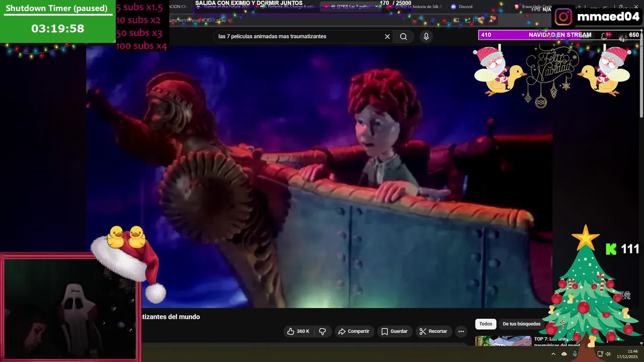Open the network tray icon

pos(600,354)
